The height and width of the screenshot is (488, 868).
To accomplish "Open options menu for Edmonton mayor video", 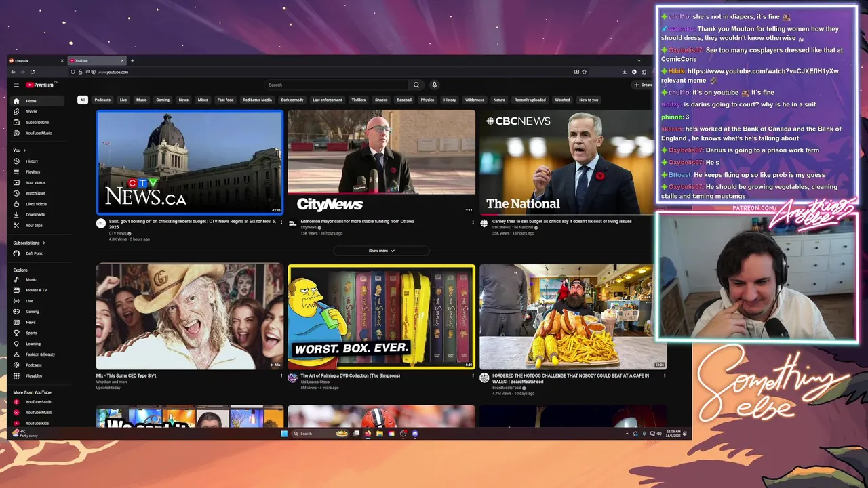I will tap(473, 222).
